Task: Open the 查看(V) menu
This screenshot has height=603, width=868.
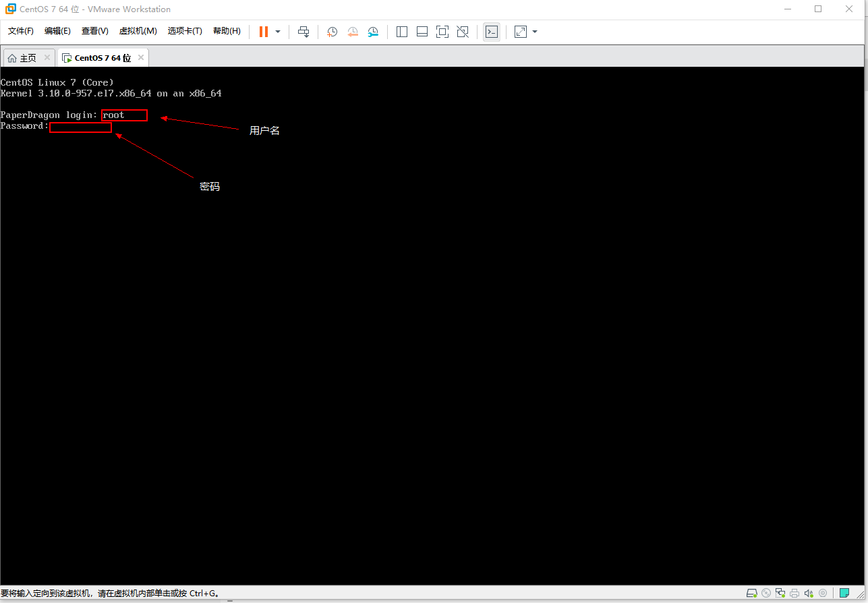Action: point(95,31)
